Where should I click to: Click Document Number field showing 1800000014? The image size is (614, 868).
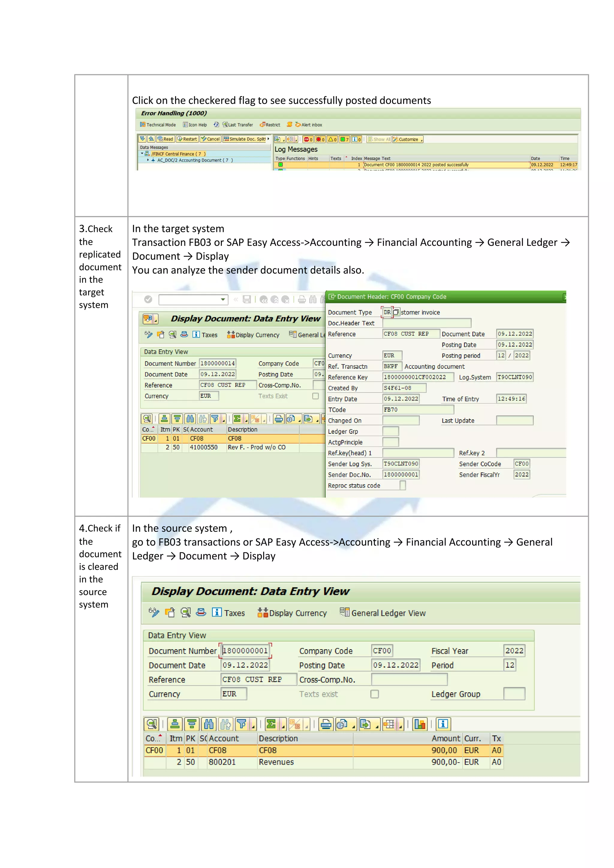click(217, 363)
